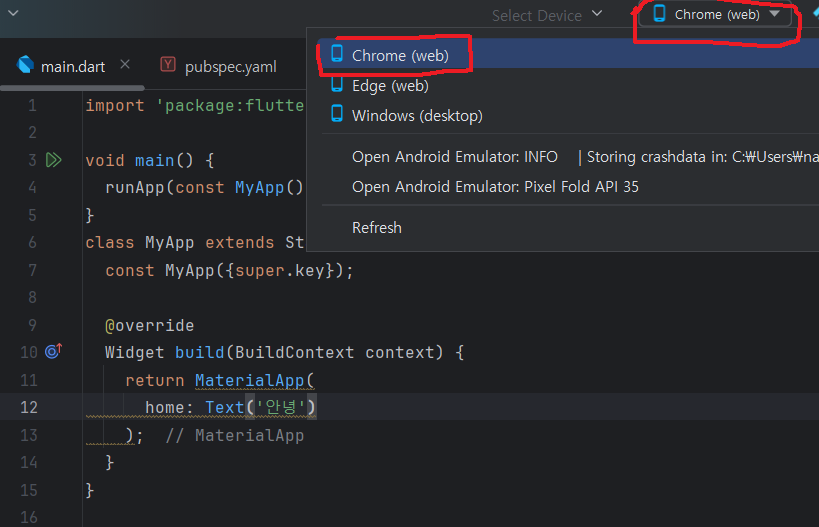This screenshot has width=819, height=527.
Task: Click the import statement on line 1
Action: click(195, 106)
